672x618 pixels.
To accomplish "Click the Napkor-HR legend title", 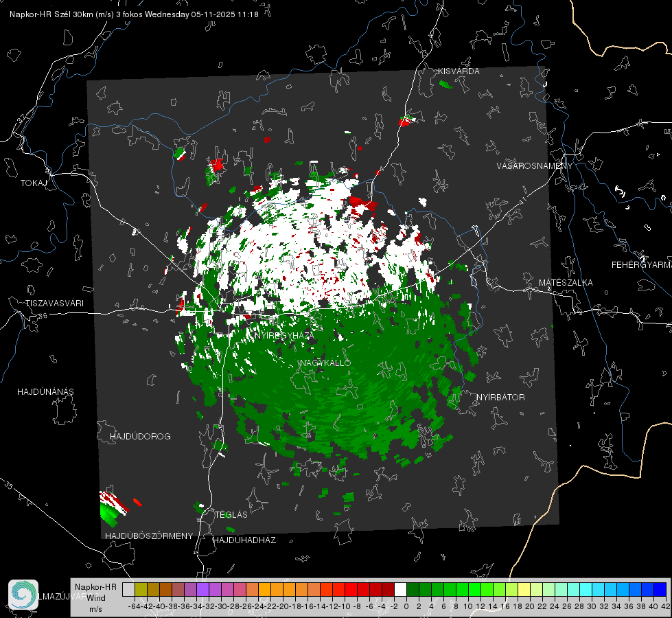I will coord(95,587).
